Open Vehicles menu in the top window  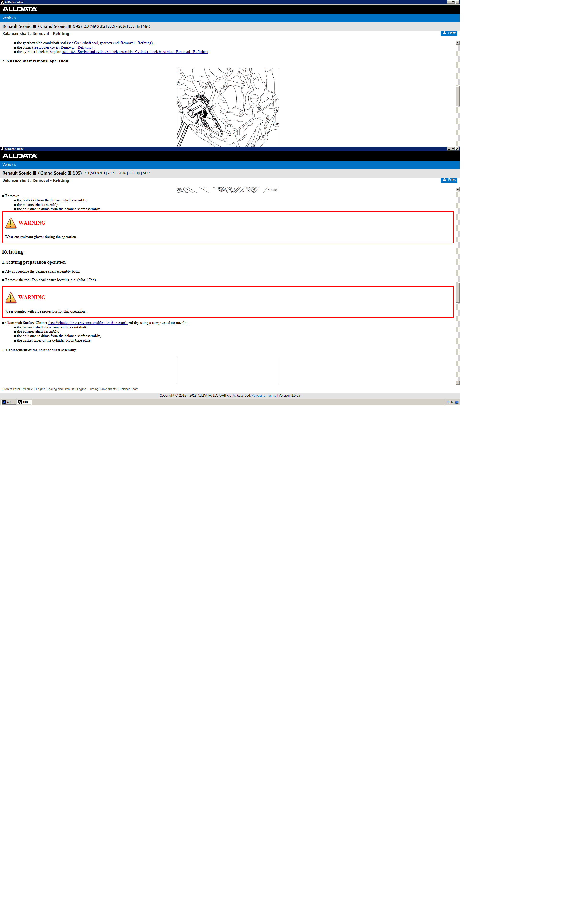click(x=9, y=18)
